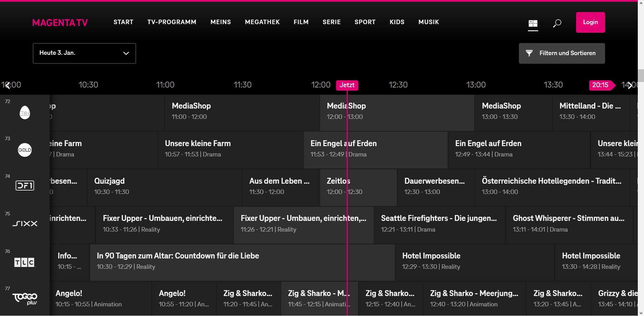Open Fixer Upper 11:26 - 12:21 program
The image size is (644, 316).
point(304,225)
